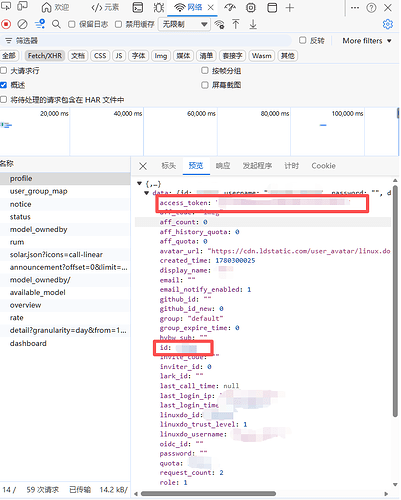401x500 pixels.
Task: Collapse the data object triangle
Action: point(146,193)
